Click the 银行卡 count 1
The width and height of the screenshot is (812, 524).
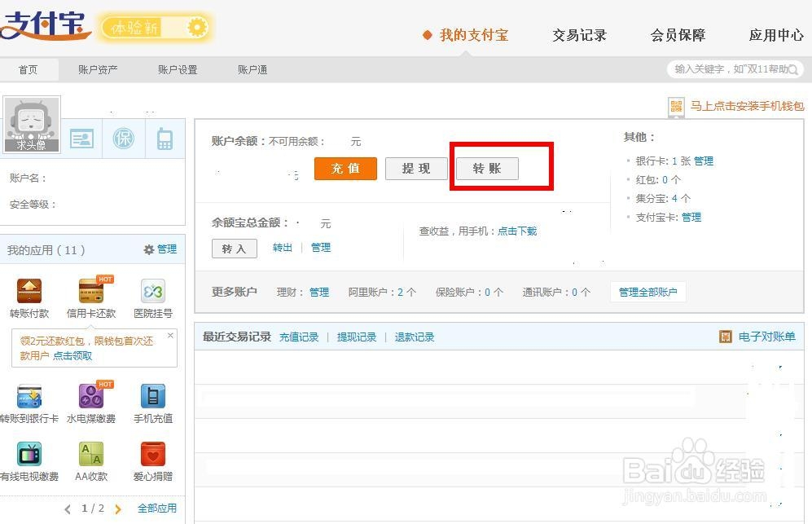coord(674,161)
